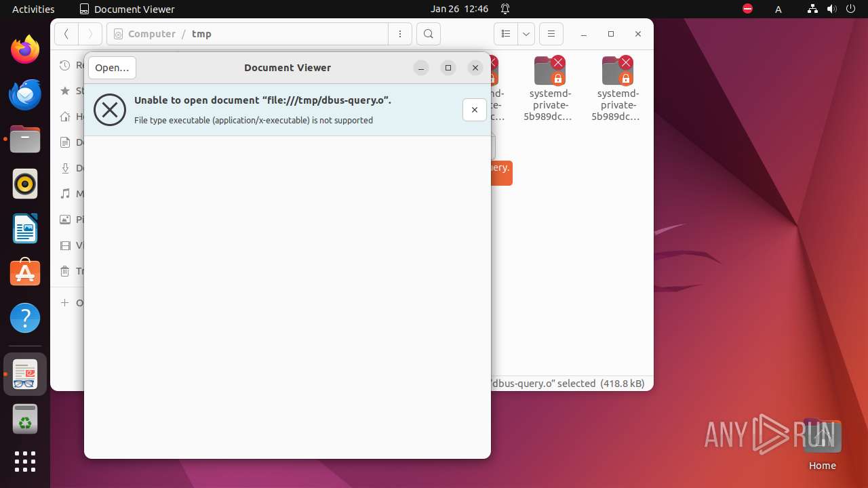Open the Jan 26 12:46 clock calendar
Image resolution: width=868 pixels, height=488 pixels.
[x=459, y=9]
